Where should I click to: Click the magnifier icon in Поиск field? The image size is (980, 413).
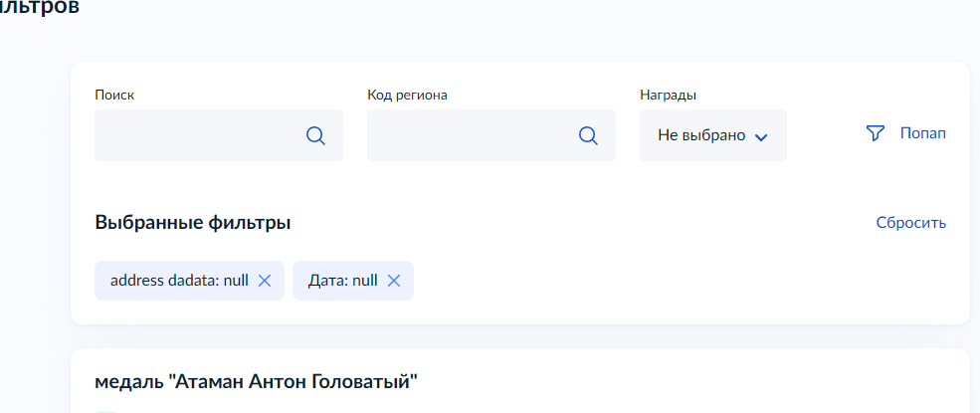[315, 136]
